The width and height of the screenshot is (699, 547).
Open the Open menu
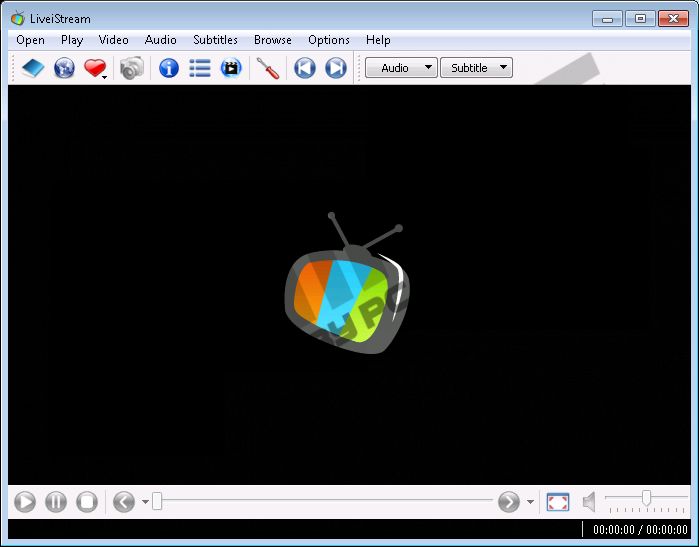pos(30,40)
